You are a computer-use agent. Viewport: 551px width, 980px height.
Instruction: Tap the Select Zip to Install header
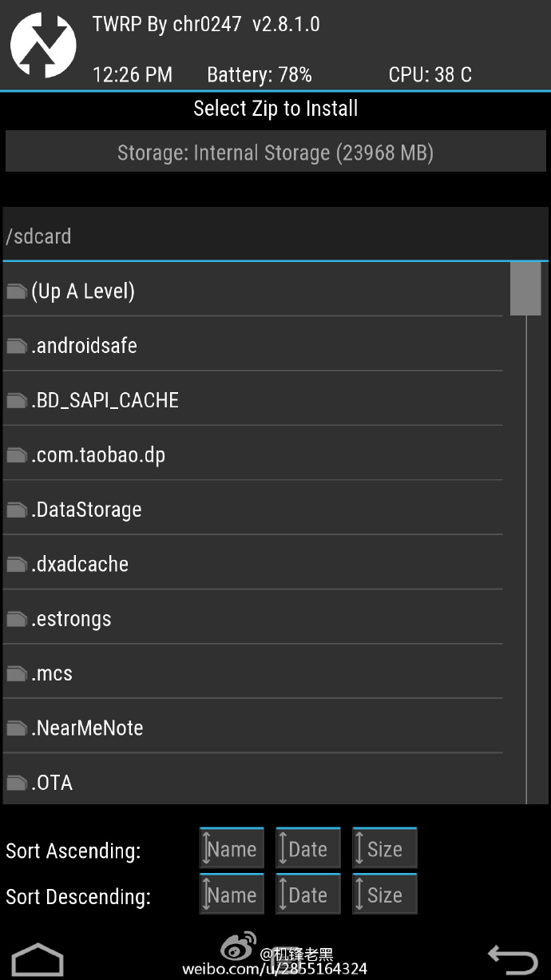coord(275,109)
